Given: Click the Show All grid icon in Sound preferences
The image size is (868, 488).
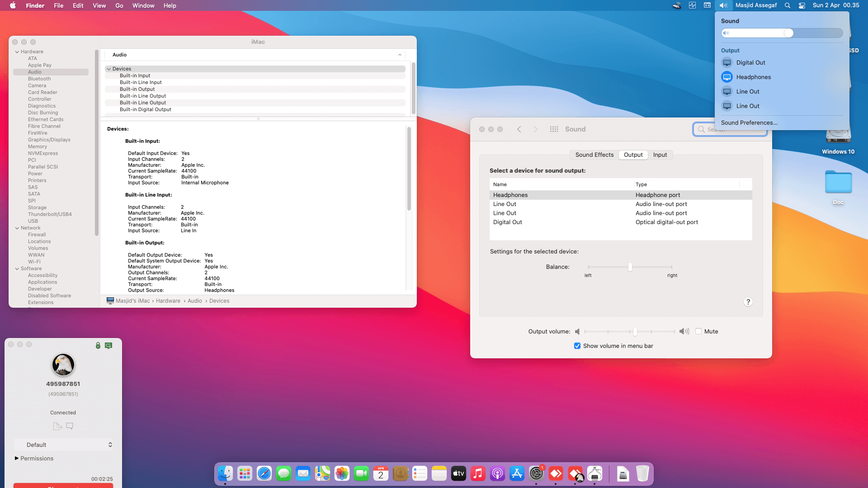Looking at the screenshot, I should (x=554, y=129).
